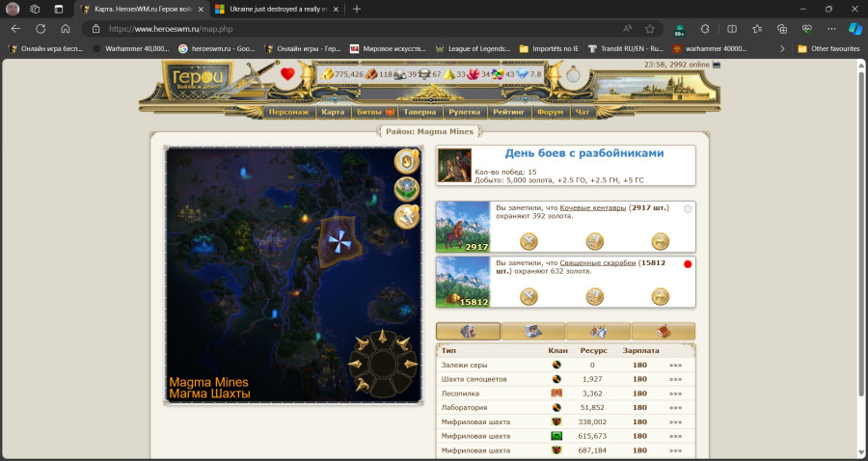This screenshot has width=868, height=461.
Task: Expand the Мифриловая шахта 615,673 row arrows
Action: pyautogui.click(x=675, y=437)
